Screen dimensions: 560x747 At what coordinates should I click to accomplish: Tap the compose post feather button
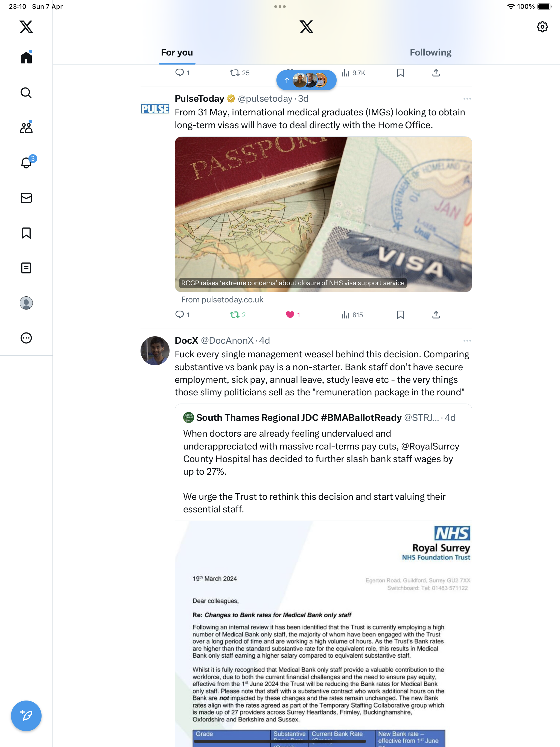(26, 716)
